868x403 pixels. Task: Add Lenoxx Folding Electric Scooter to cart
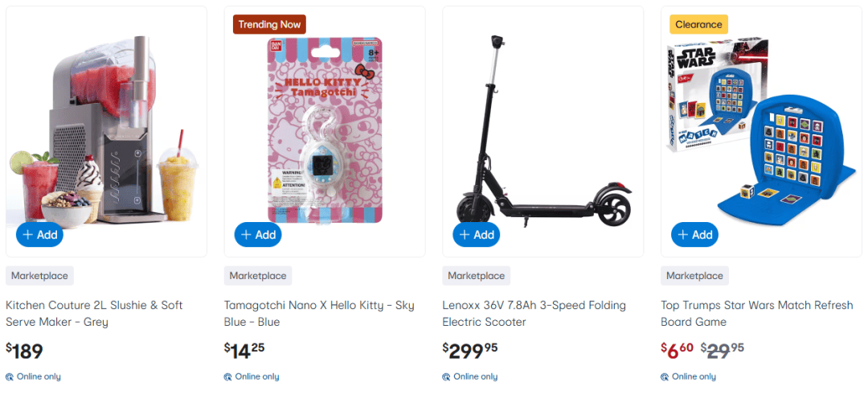[477, 235]
